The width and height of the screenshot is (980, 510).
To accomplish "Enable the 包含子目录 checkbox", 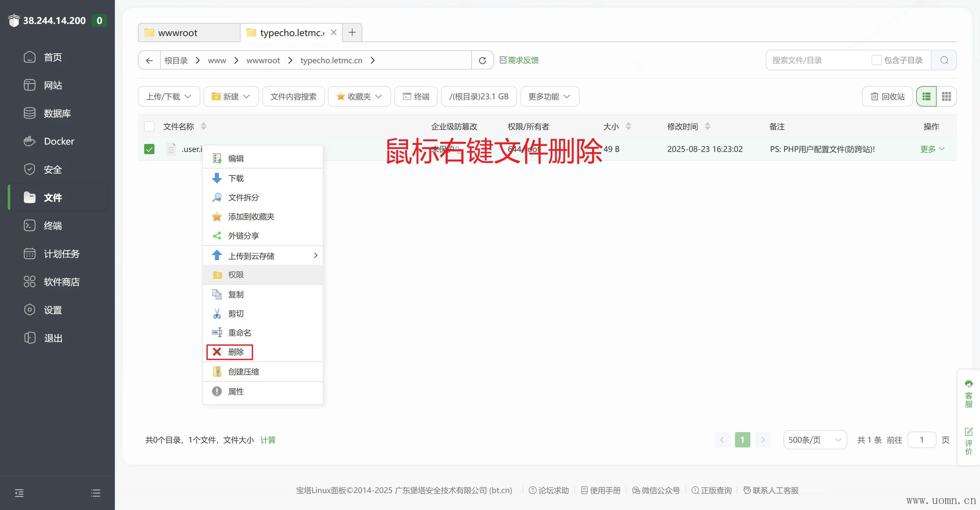I will [876, 60].
